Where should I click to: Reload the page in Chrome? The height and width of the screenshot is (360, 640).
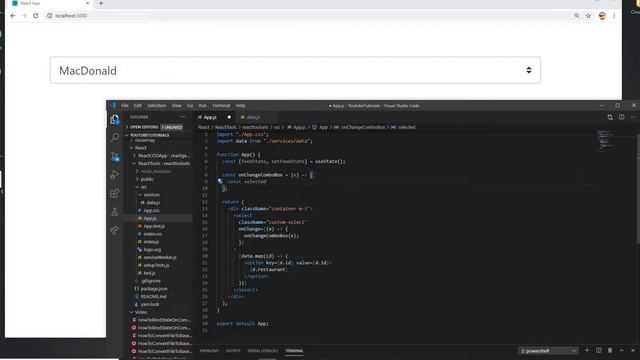[36, 16]
